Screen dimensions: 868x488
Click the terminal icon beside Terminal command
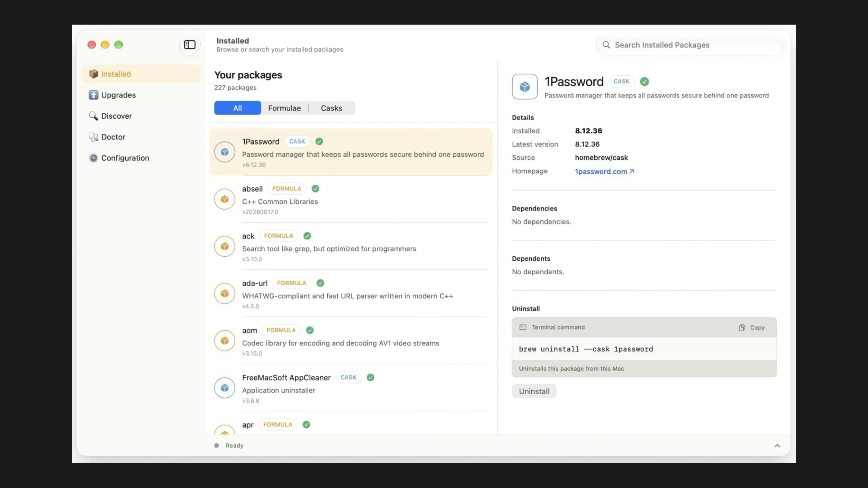pos(523,327)
